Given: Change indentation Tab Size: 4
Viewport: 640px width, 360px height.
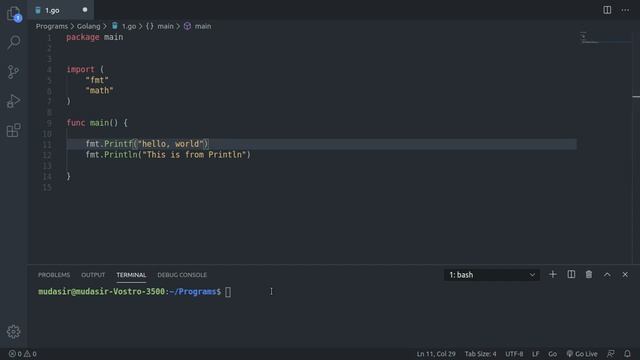Looking at the screenshot, I should pyautogui.click(x=480, y=354).
